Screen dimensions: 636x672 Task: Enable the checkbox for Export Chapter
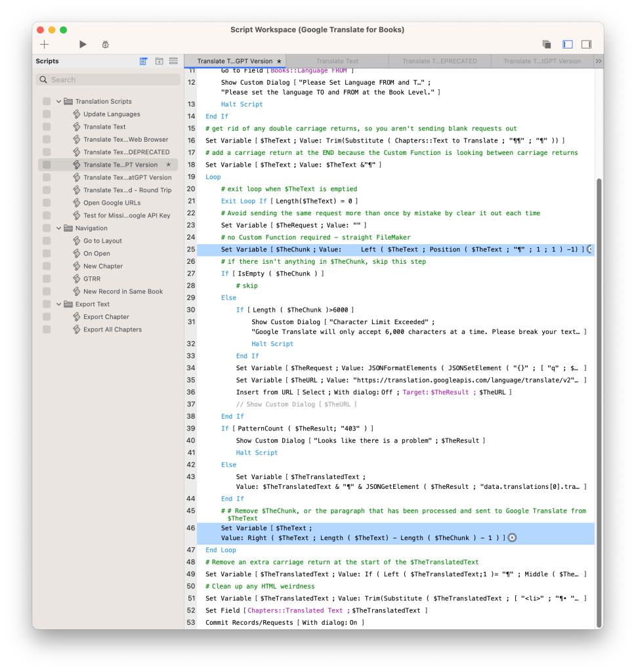click(x=47, y=317)
